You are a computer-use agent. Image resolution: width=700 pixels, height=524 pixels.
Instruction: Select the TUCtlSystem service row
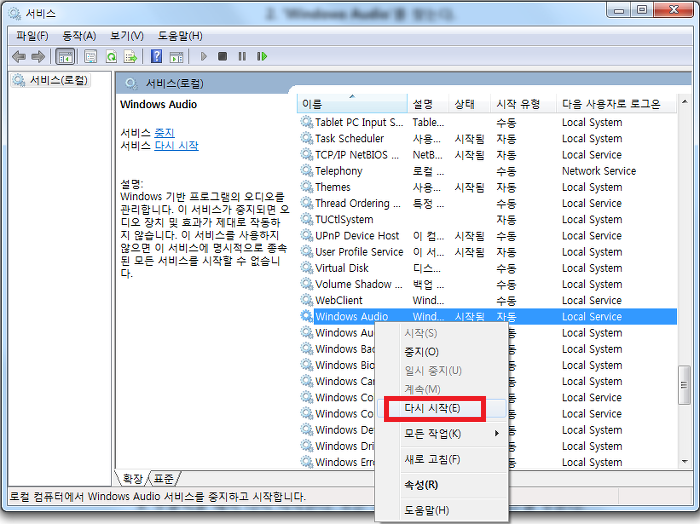click(488, 219)
